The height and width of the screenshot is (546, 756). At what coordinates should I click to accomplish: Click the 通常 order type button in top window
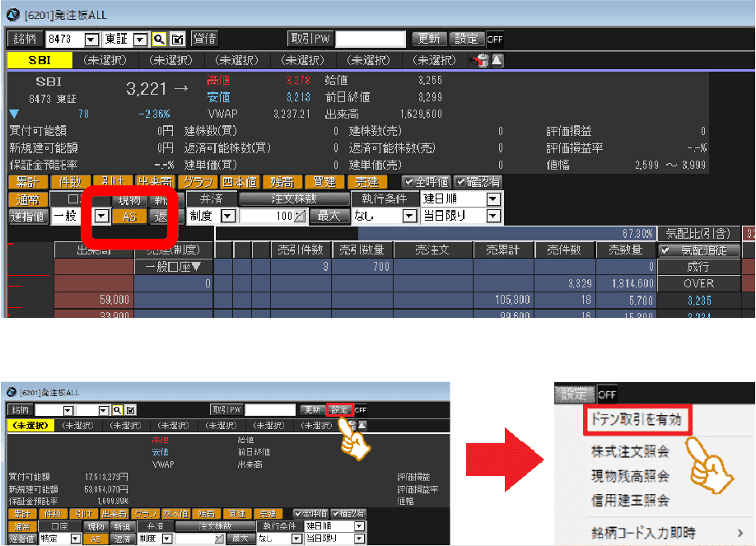28,198
